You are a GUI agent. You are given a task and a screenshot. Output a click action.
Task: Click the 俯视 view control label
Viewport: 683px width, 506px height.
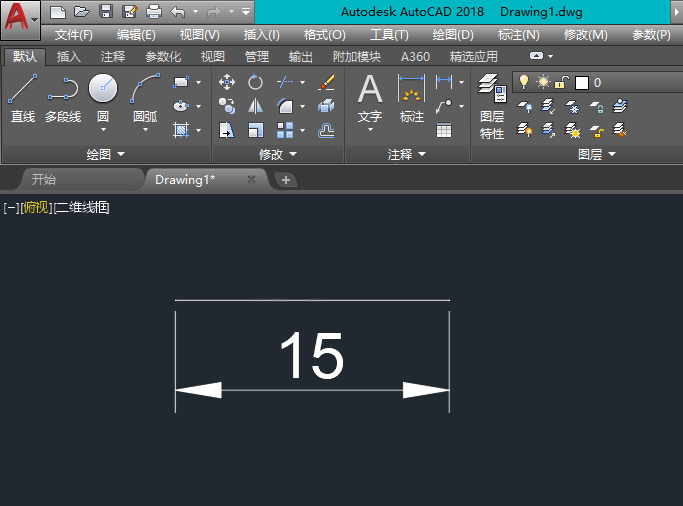35,208
